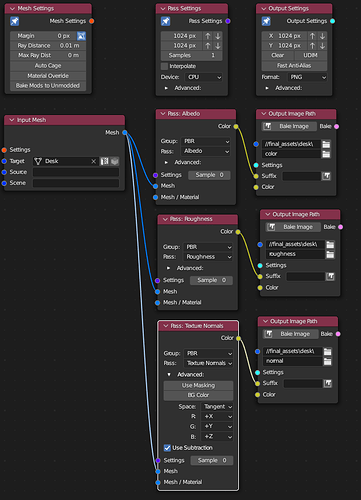Screen dimensions: 361x500
Task: Click the folder icon next to the final_assets path in the normal output node
Action: click(x=328, y=351)
